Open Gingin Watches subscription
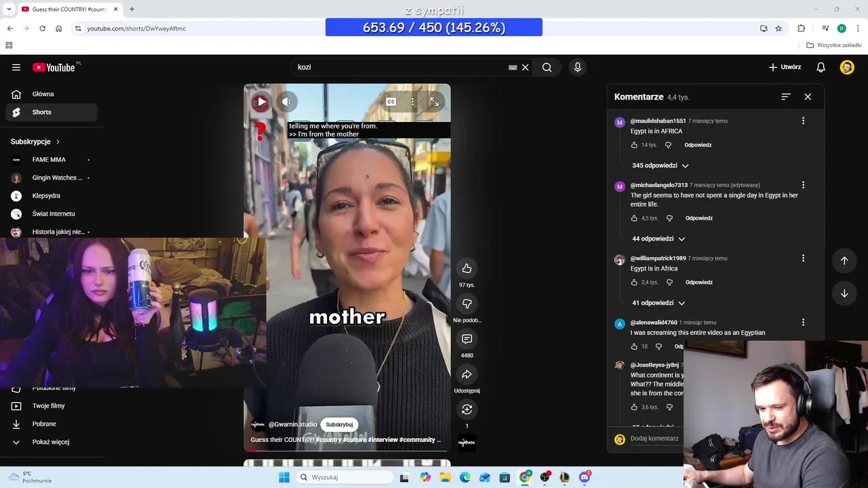Screen dimensions: 868x488 [52, 178]
